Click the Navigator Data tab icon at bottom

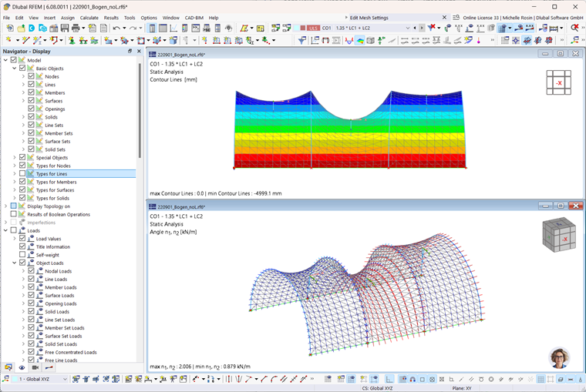8,367
